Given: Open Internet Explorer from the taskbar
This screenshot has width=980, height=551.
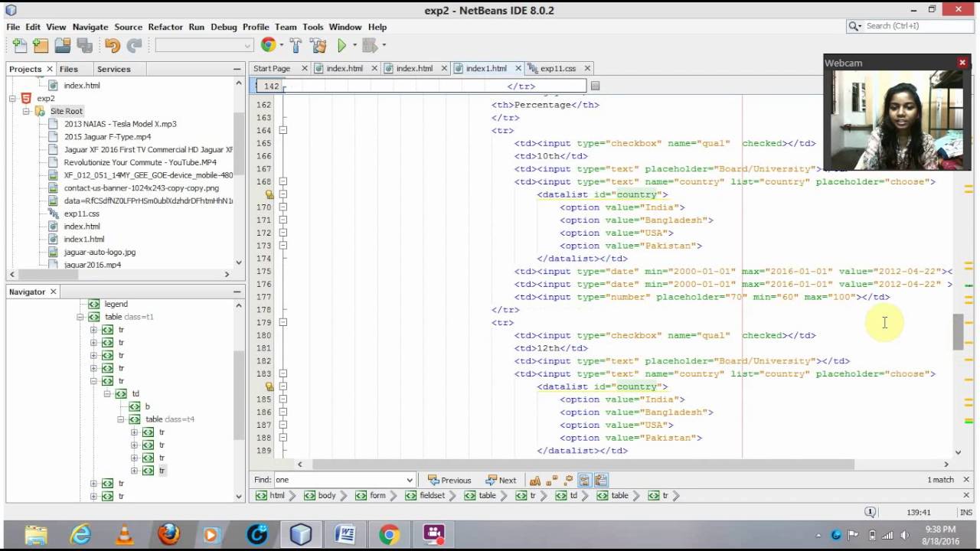Looking at the screenshot, I should point(80,534).
